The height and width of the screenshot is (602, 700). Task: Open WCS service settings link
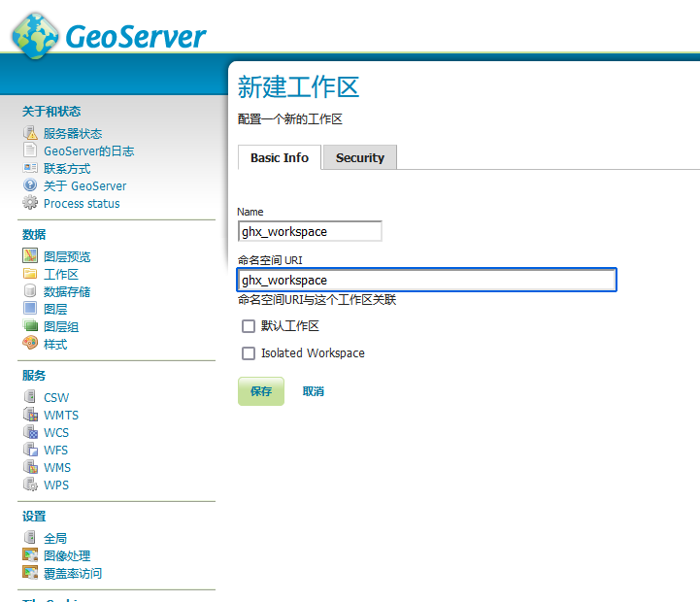tap(56, 432)
